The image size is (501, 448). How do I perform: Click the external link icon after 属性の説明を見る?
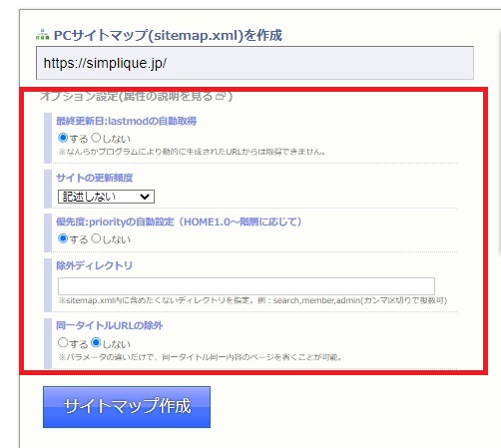click(x=221, y=97)
